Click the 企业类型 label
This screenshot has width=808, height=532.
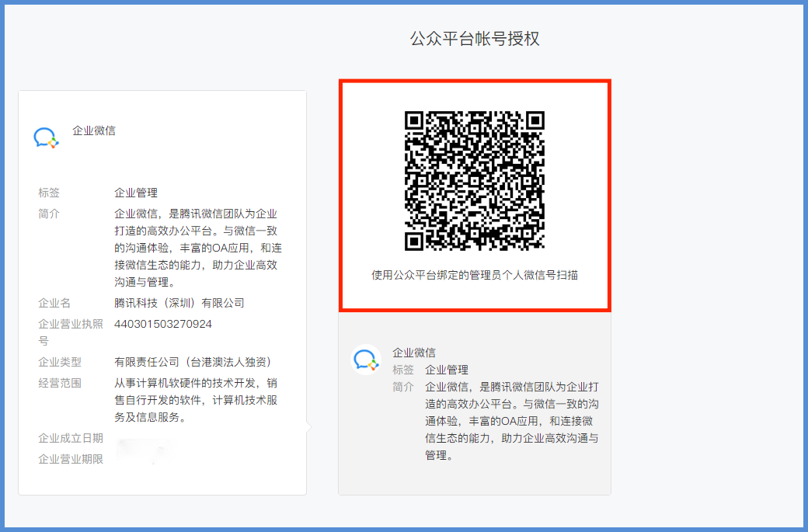pyautogui.click(x=60, y=362)
